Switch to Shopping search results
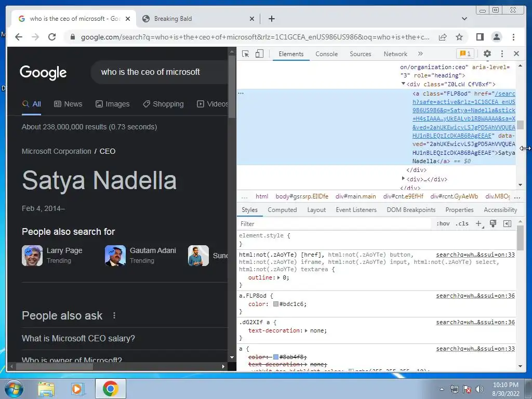 [163, 104]
